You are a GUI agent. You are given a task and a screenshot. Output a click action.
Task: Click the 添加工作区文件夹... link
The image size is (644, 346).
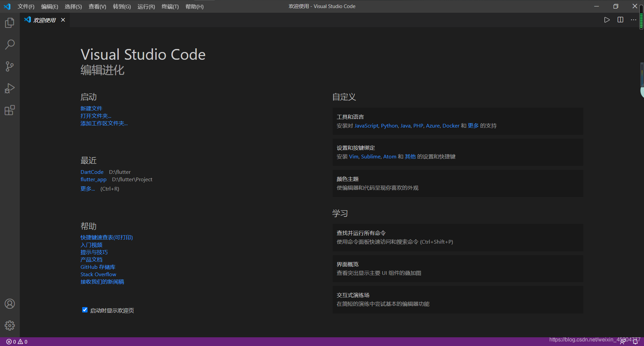coord(104,123)
